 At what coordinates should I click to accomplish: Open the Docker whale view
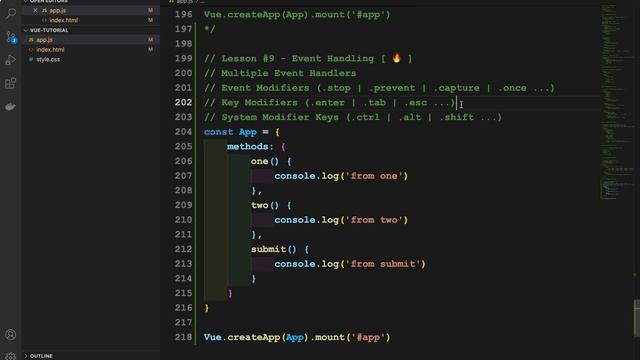tap(11, 107)
